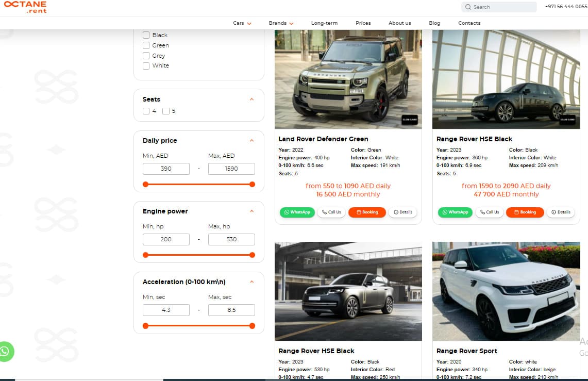Open the Prices page

(363, 23)
